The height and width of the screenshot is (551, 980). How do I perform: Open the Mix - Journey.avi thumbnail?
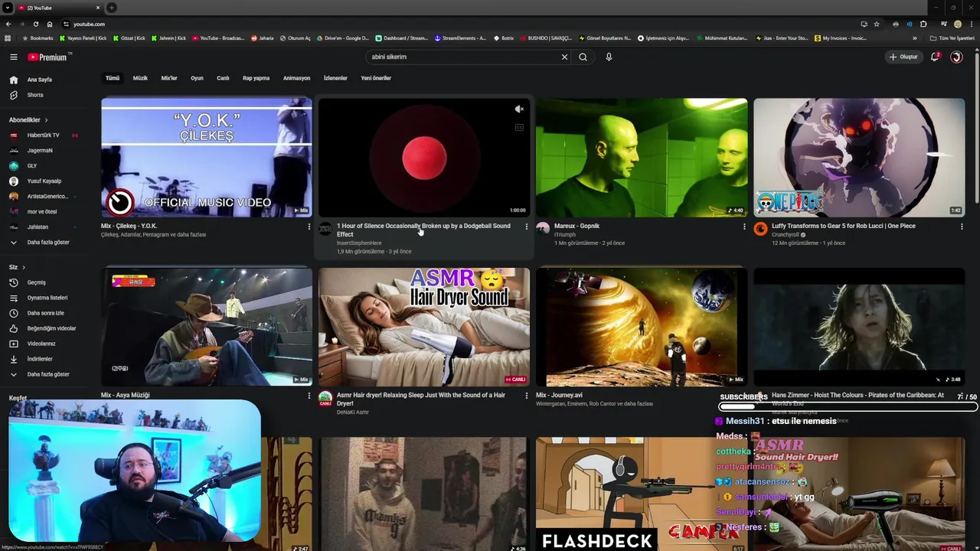point(642,327)
